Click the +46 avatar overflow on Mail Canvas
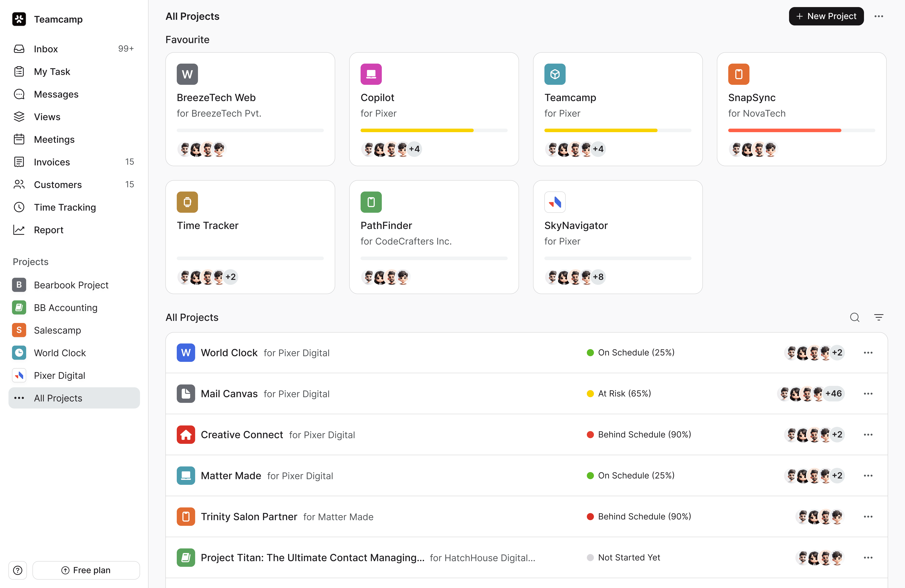The height and width of the screenshot is (588, 905). 834,393
